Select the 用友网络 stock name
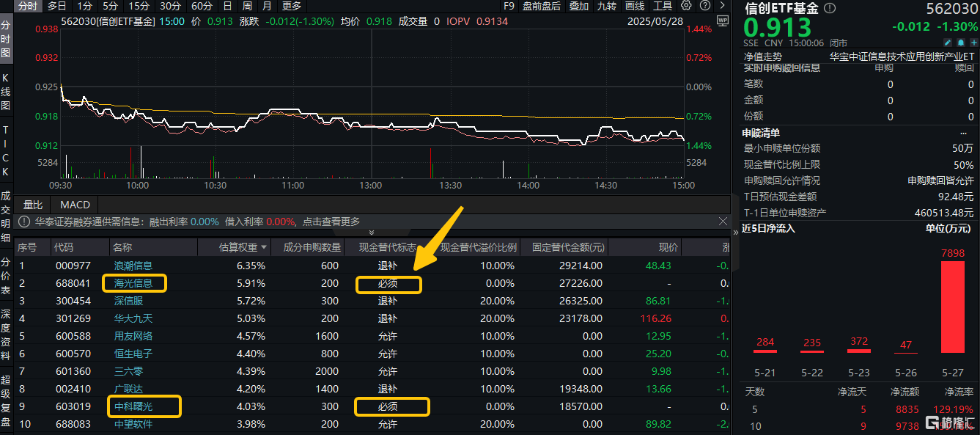980x435 pixels. (x=133, y=336)
